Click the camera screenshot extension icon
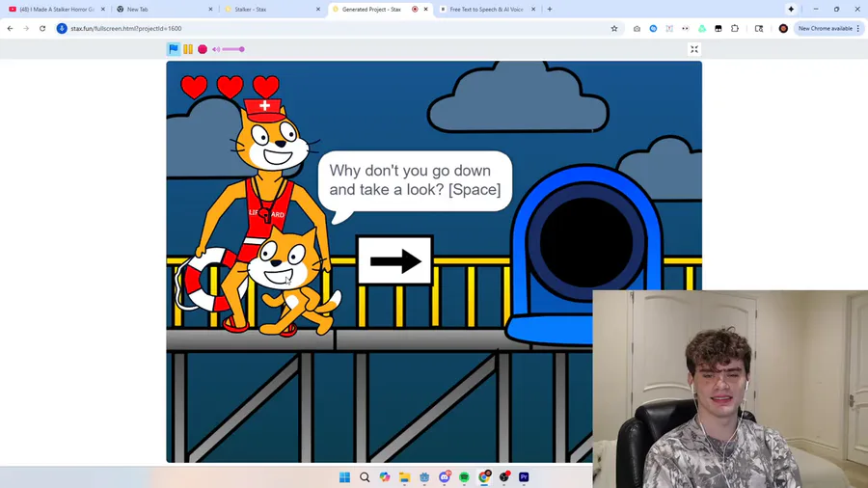The width and height of the screenshot is (868, 488). pos(637,28)
